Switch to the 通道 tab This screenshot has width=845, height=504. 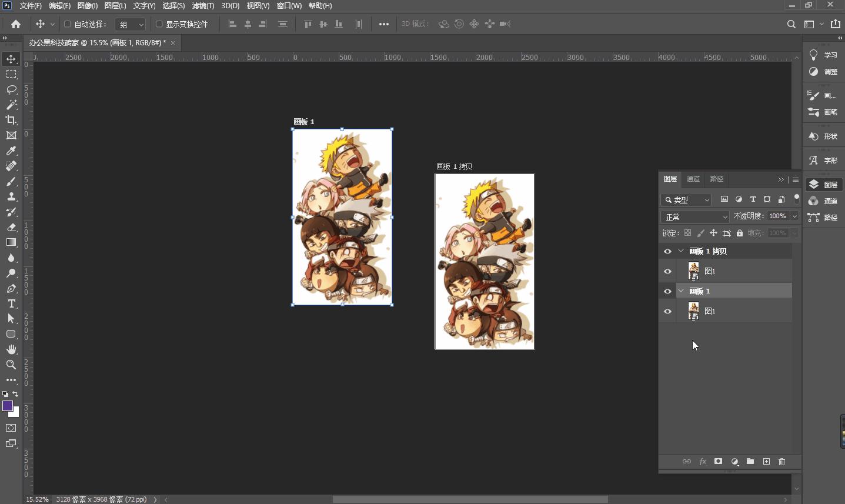click(x=693, y=179)
